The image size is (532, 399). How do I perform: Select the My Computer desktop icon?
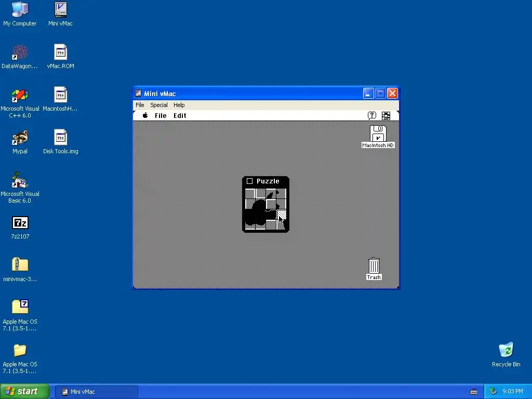click(x=20, y=10)
